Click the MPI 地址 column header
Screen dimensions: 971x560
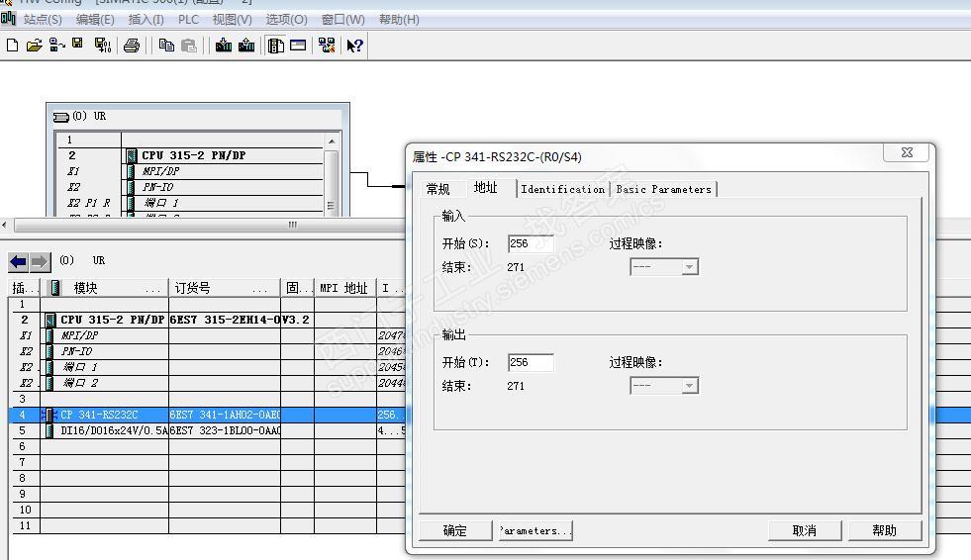(344, 288)
